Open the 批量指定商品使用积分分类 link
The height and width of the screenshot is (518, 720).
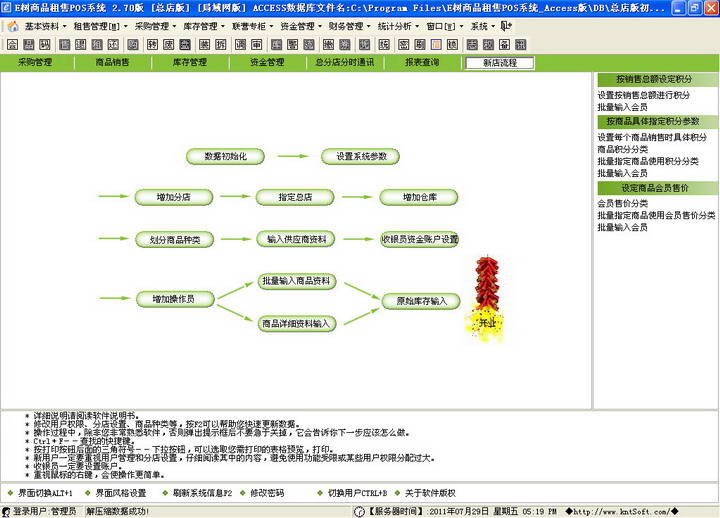tap(648, 161)
